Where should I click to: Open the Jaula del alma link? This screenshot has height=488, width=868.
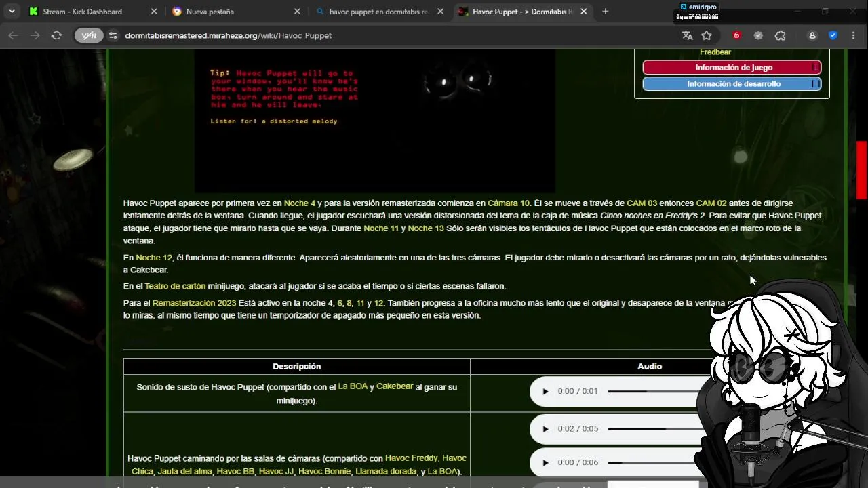coord(184,472)
